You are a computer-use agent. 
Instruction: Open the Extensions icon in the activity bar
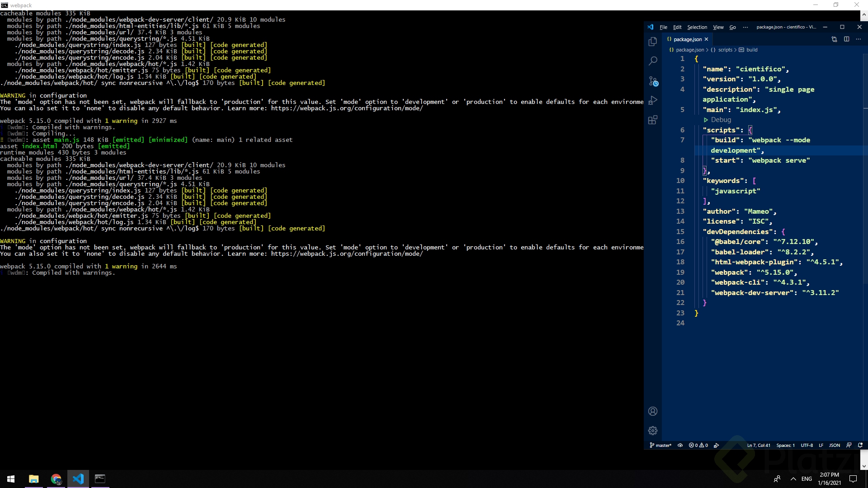pos(653,120)
